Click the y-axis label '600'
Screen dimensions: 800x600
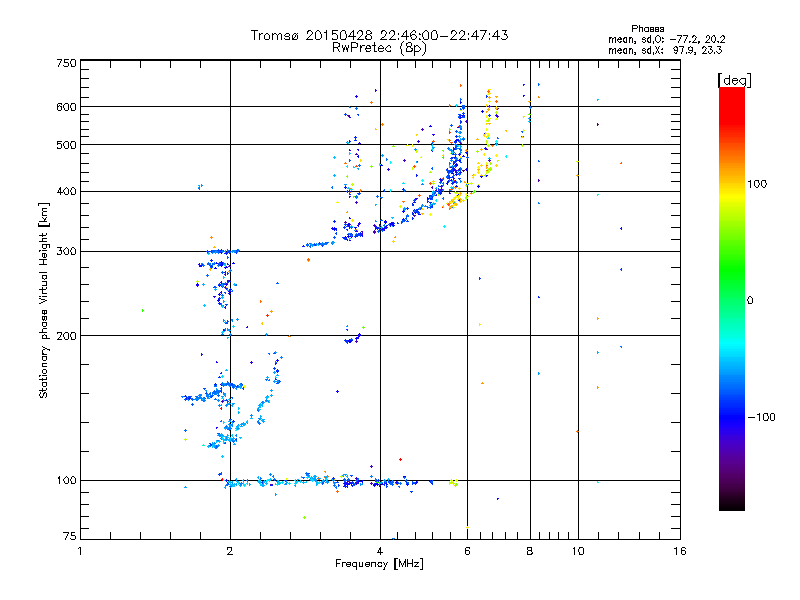pyautogui.click(x=67, y=107)
